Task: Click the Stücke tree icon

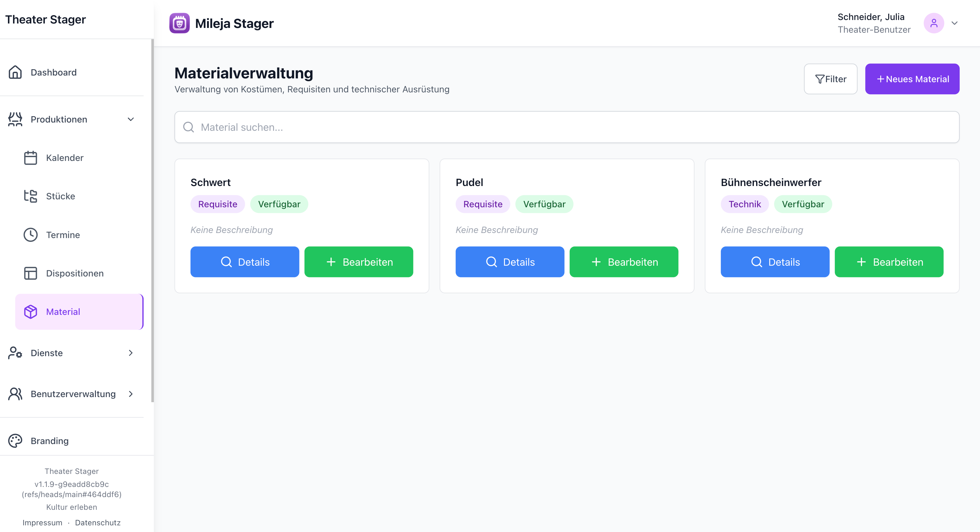Action: point(30,196)
